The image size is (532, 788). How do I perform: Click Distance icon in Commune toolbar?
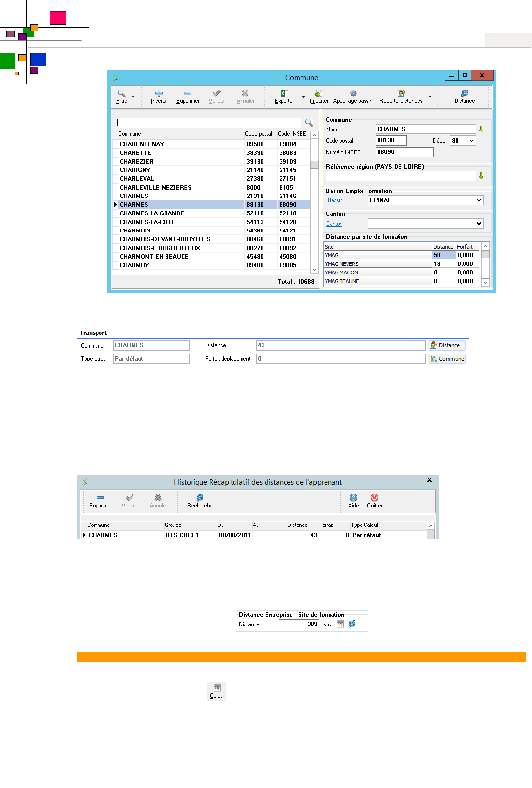465,97
